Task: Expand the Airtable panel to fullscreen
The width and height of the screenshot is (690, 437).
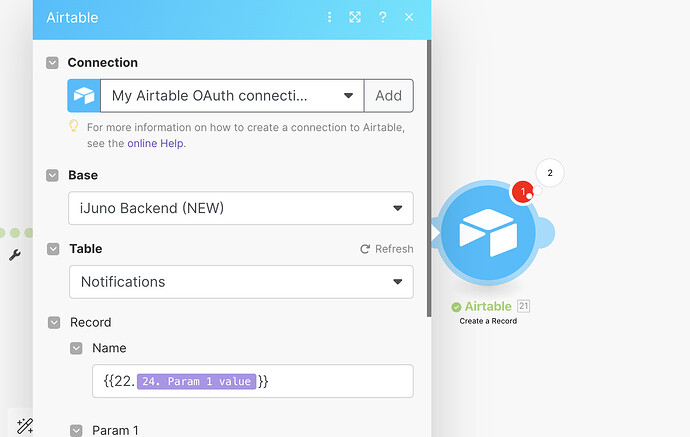Action: coord(355,17)
